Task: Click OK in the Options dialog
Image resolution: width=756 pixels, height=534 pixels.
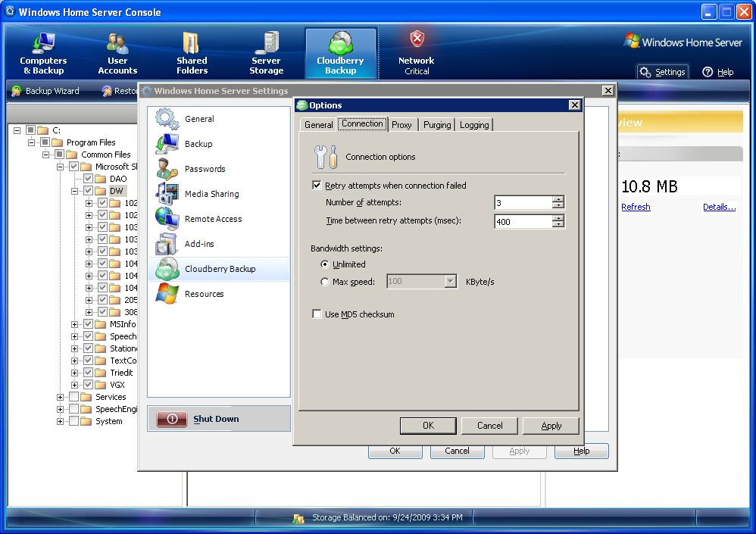Action: point(428,426)
